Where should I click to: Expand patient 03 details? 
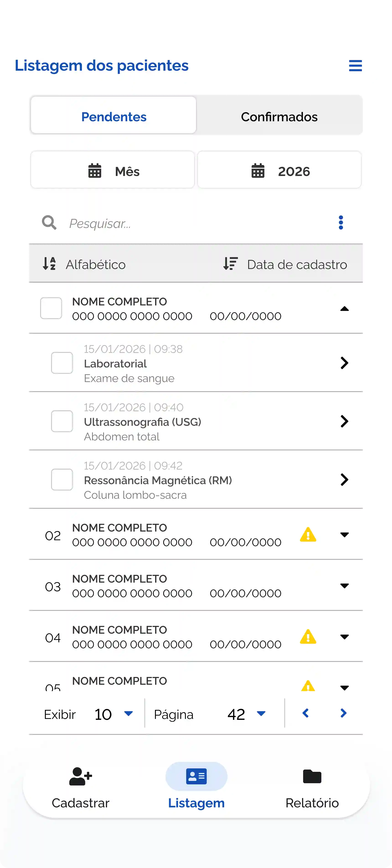point(344,586)
